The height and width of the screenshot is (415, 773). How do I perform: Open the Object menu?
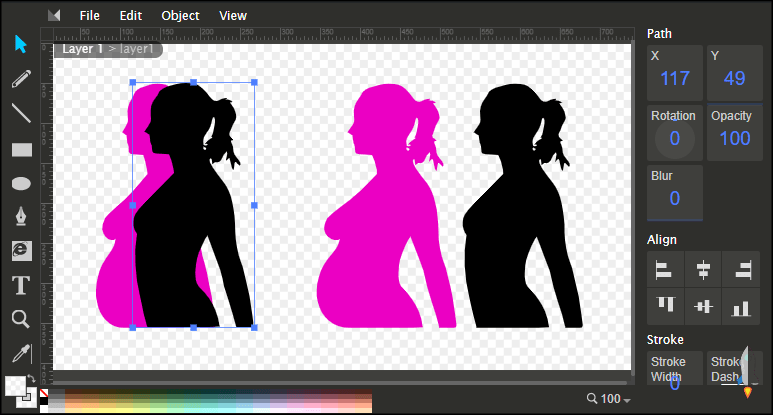coord(180,16)
